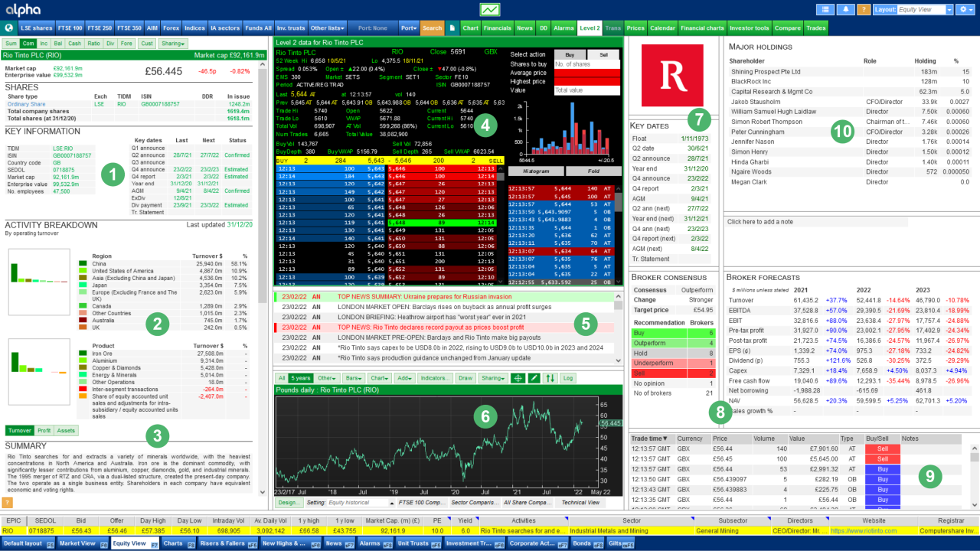980x551 pixels.
Task: Open the notifications bell icon
Action: coord(845,10)
